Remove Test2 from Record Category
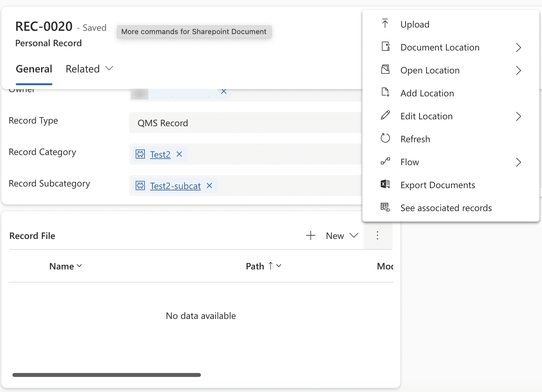 179,154
